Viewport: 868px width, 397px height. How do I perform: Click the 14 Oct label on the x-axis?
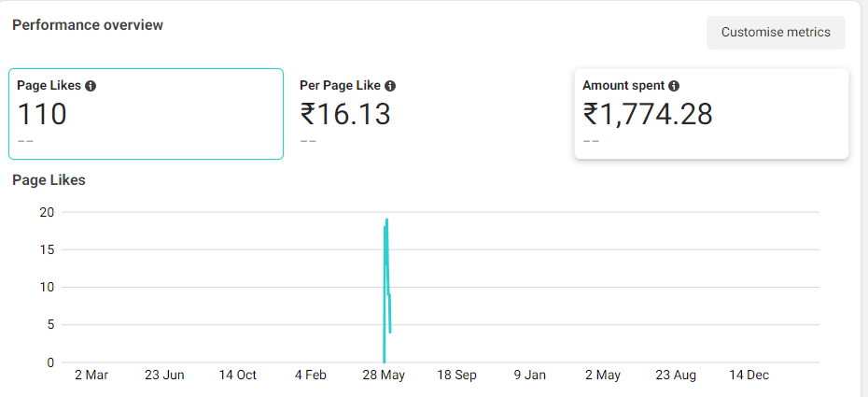click(x=238, y=375)
